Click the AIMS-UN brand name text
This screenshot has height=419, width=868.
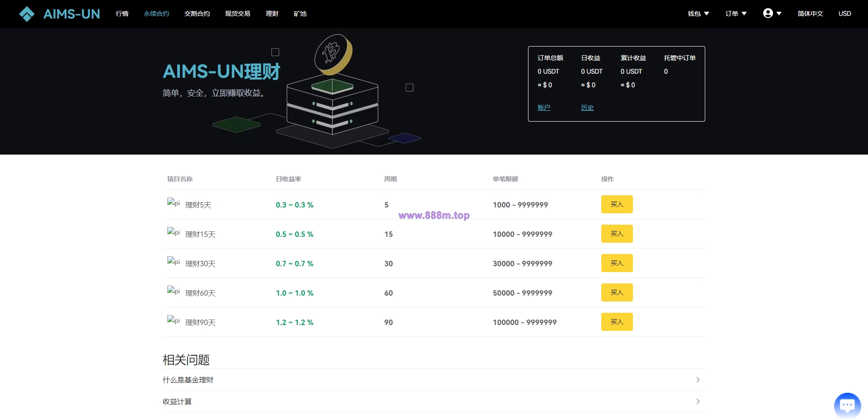click(x=71, y=14)
